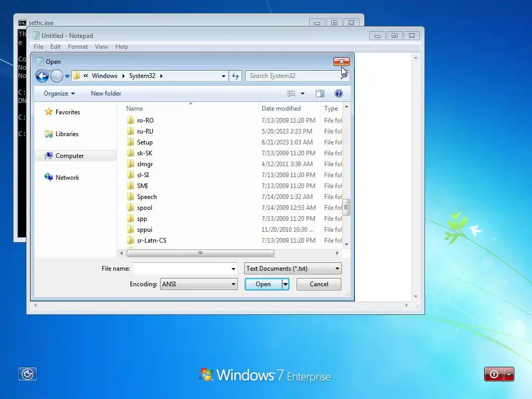Click the sethc.exe window title bar icon

tap(22, 23)
